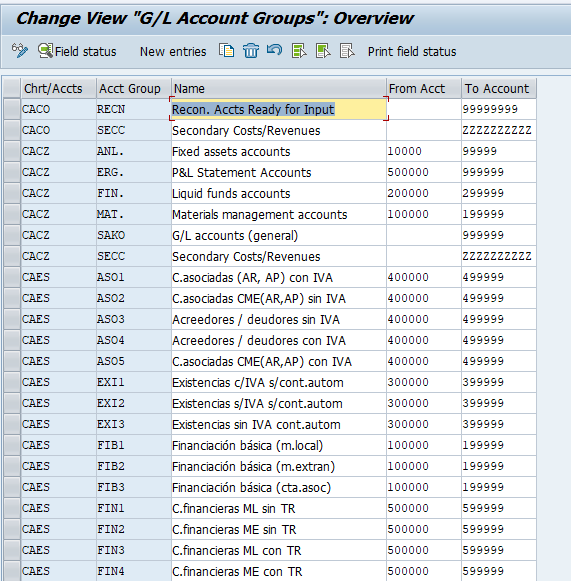
Task: Click To Account 299999 in FIN. row
Action: click(x=499, y=193)
